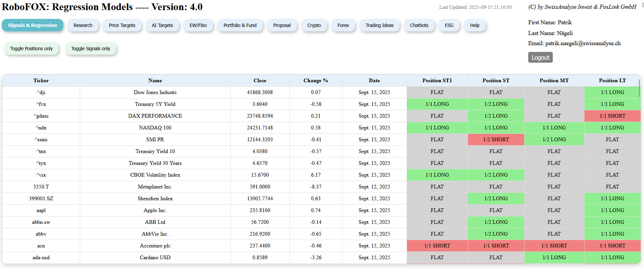
Task: Click the NASDAQ 100 name cell
Action: (x=155, y=128)
